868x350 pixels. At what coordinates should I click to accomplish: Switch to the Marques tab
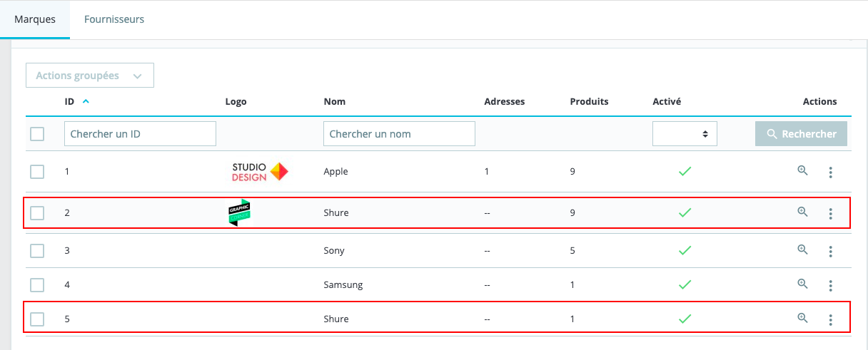pyautogui.click(x=35, y=19)
